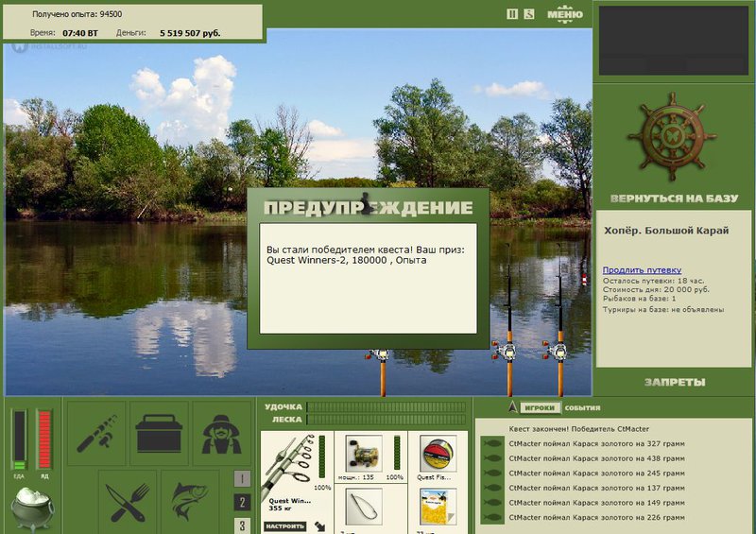
Task: Click the rod weight label 355 кг
Action: click(282, 508)
